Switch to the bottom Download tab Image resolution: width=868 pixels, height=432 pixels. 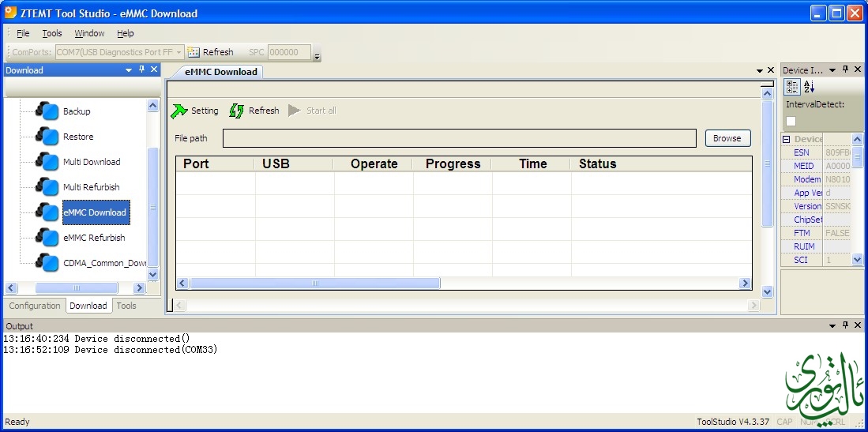click(88, 306)
